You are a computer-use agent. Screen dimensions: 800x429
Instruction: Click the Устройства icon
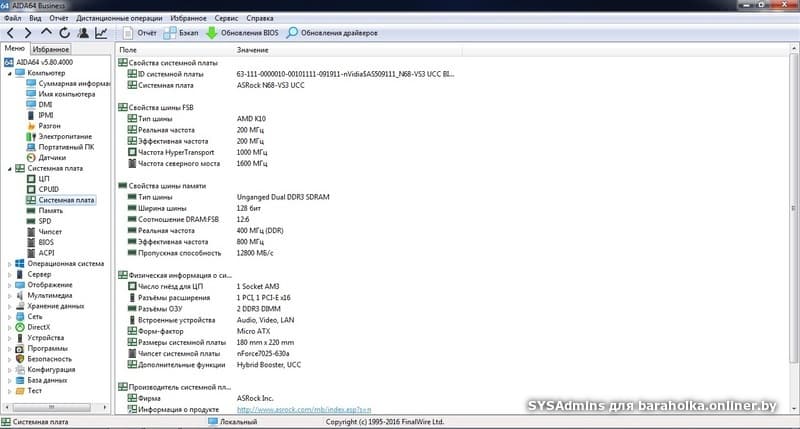pyautogui.click(x=20, y=338)
